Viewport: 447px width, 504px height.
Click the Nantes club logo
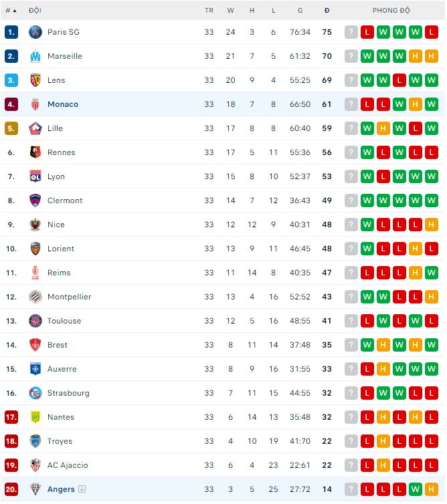coord(35,417)
